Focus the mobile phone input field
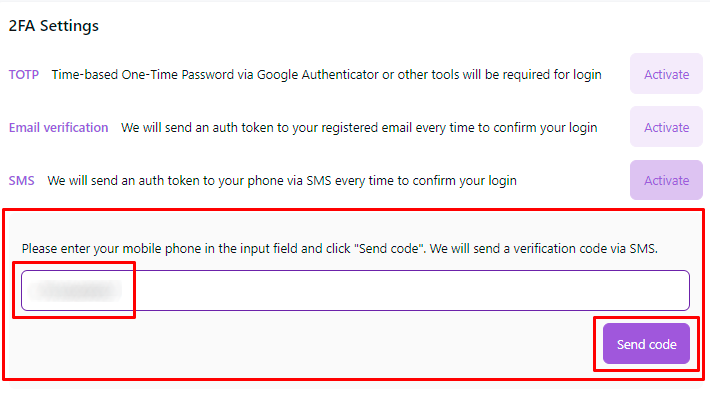Image resolution: width=710 pixels, height=396 pixels. point(355,291)
